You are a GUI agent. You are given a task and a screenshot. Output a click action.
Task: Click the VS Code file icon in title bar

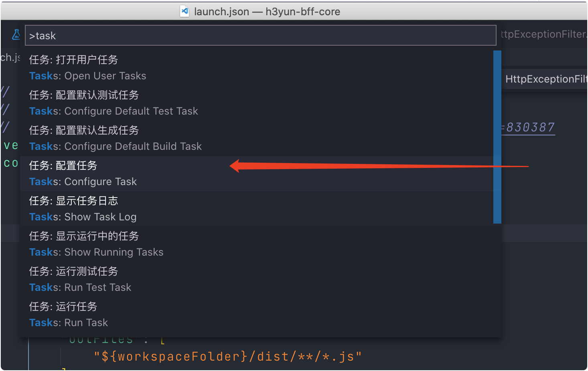185,11
